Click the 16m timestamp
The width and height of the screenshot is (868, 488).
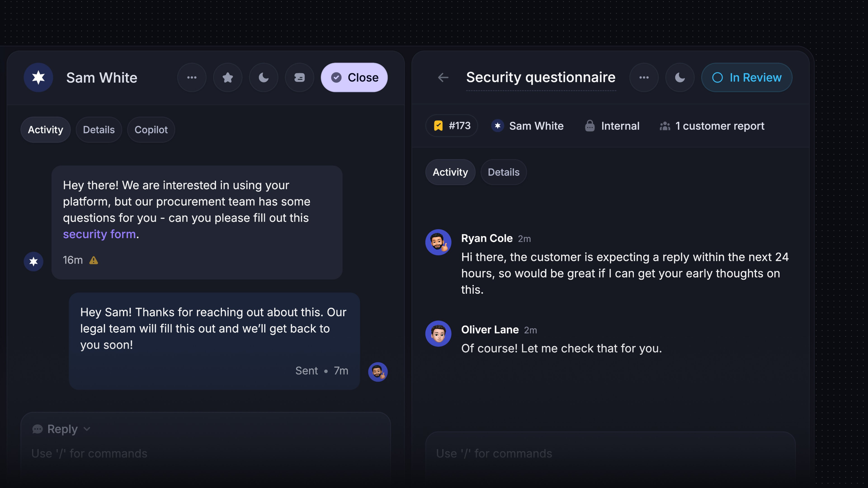click(x=73, y=260)
